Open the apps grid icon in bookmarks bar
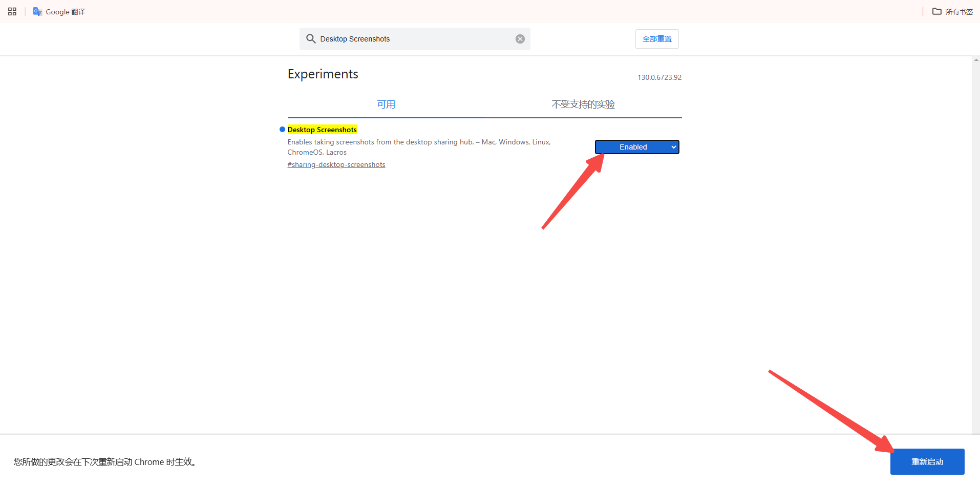Screen dimensions: 980x486 pyautogui.click(x=12, y=11)
